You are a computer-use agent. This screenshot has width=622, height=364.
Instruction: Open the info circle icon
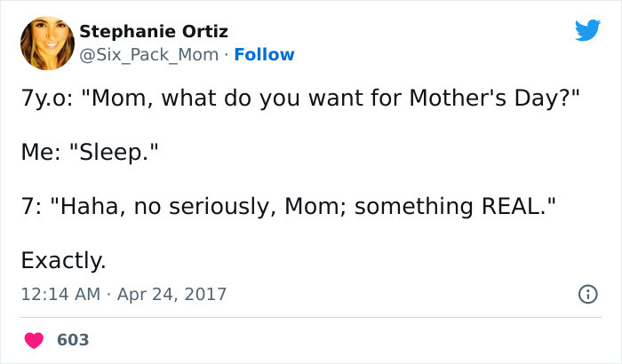coord(587,293)
